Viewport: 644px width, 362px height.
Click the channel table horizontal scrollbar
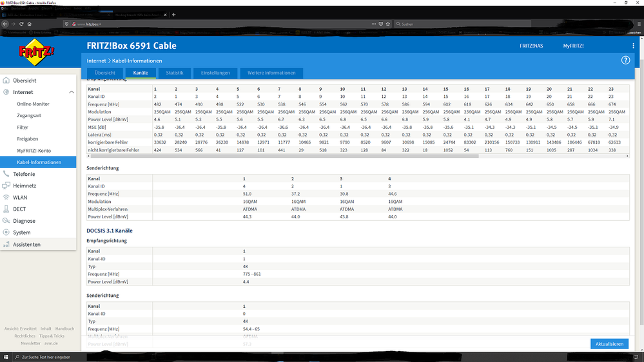pos(284,156)
